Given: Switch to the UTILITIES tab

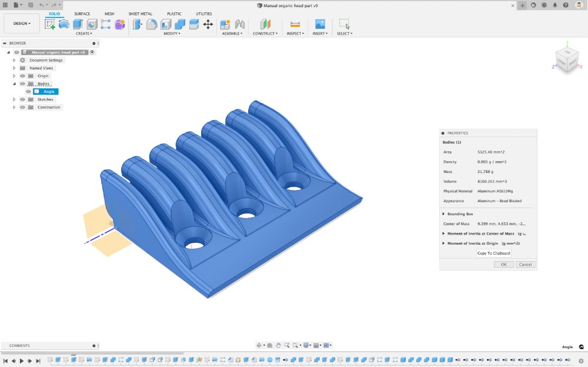Looking at the screenshot, I should (203, 14).
